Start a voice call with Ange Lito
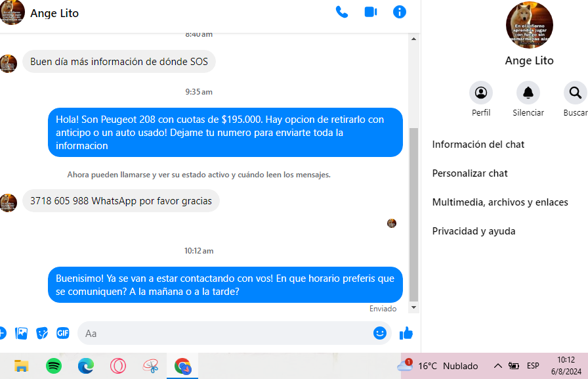588x379 pixels. [x=342, y=12]
